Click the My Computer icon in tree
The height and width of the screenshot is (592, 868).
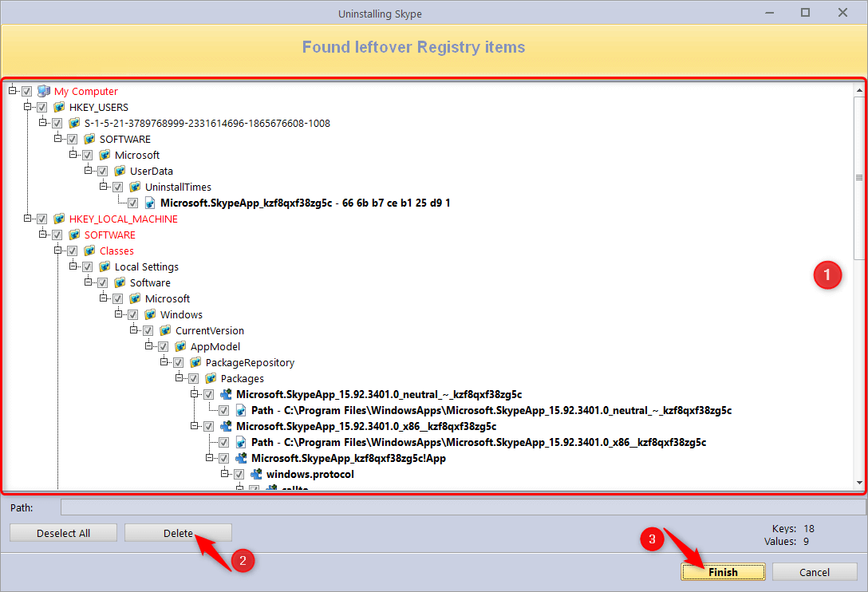[44, 92]
